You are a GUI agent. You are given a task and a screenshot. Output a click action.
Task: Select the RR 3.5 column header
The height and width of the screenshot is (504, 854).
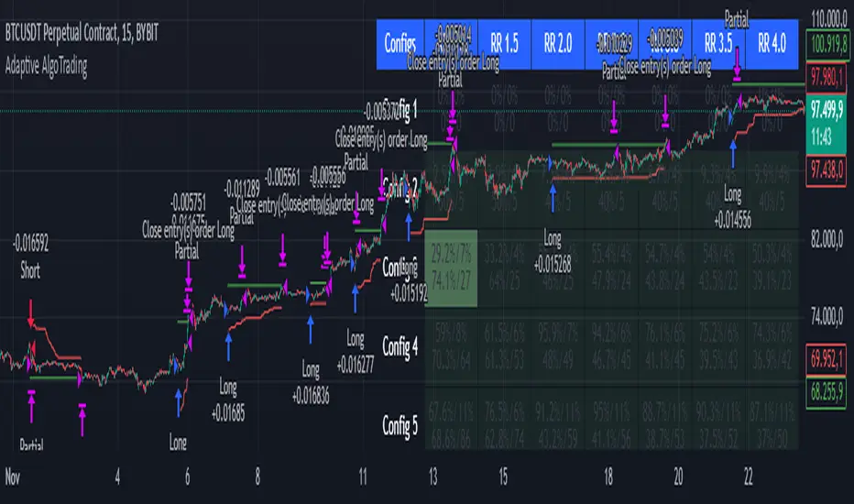point(718,44)
